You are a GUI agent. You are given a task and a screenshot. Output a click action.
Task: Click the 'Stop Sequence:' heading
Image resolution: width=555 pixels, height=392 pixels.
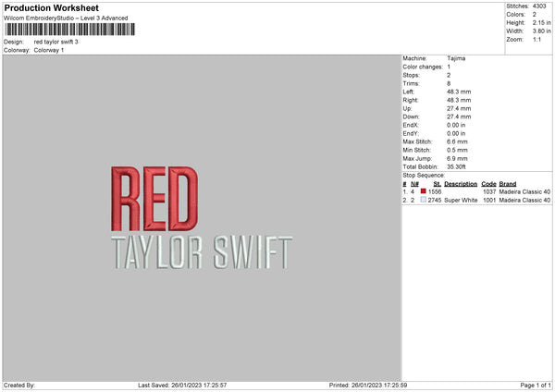point(424,176)
